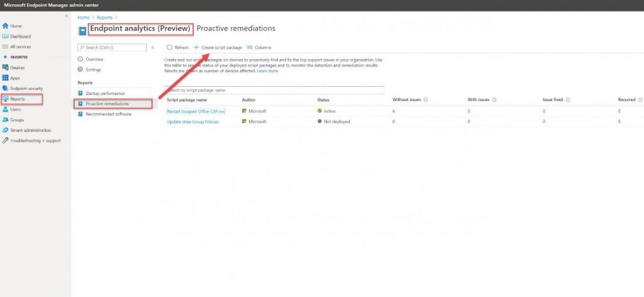Click the Endpoint analytics (Preview) title
Image resolution: width=644 pixels, height=297 pixels.
click(140, 29)
